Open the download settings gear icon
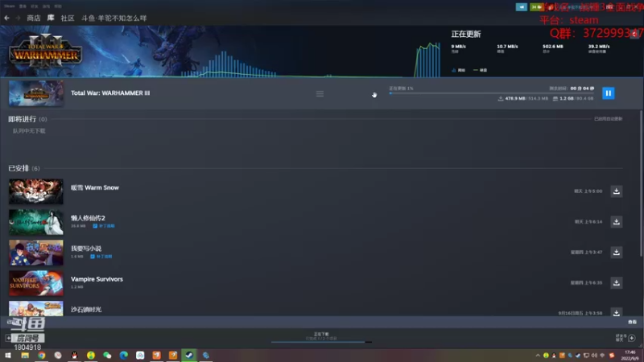The image size is (644, 362). click(634, 34)
